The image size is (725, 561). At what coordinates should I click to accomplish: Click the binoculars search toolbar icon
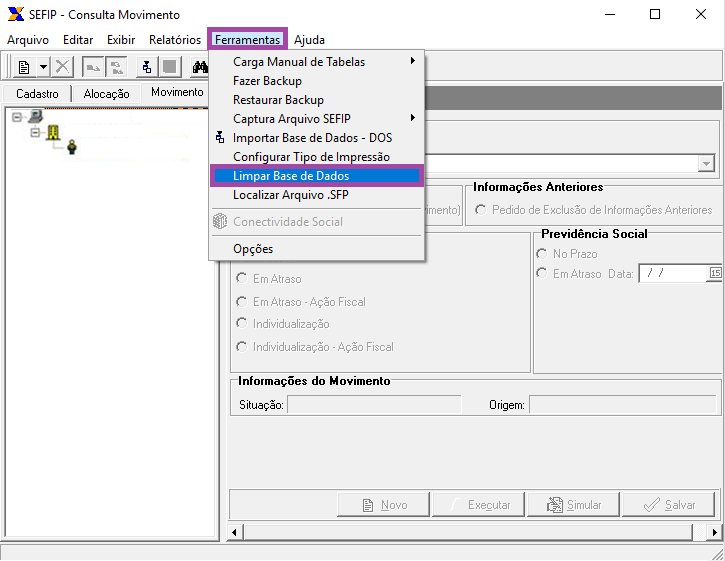tap(200, 68)
